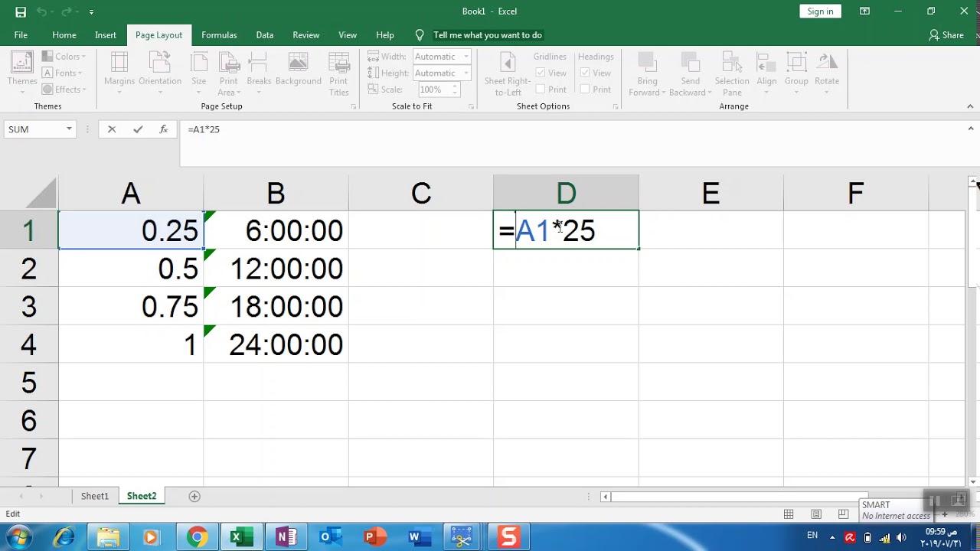The height and width of the screenshot is (551, 980).
Task: Toggle Gridlines View checkbox
Action: [541, 73]
